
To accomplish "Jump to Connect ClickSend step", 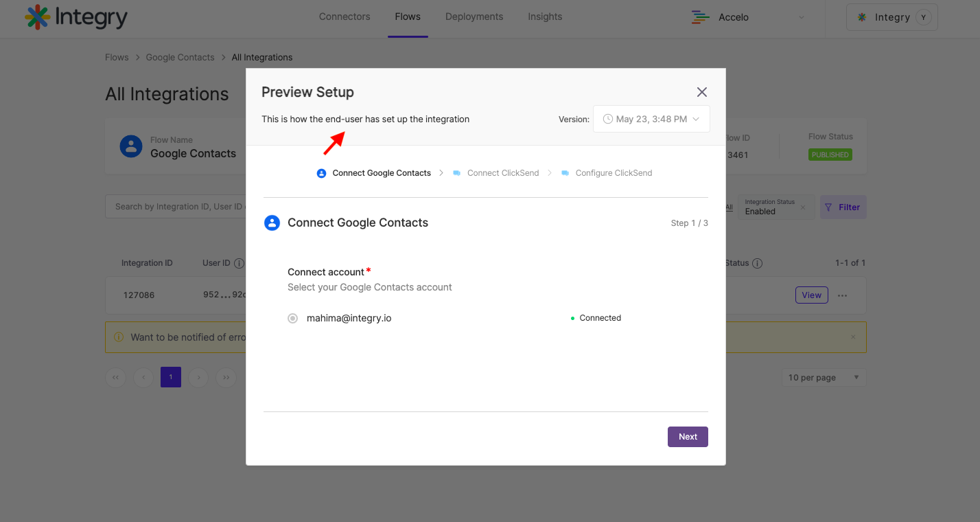I will pyautogui.click(x=496, y=173).
